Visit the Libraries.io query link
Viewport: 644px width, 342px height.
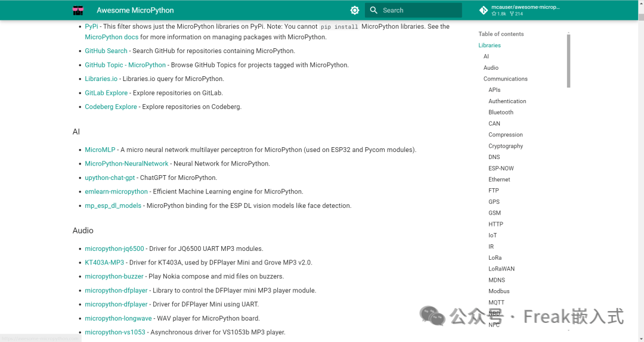coord(101,79)
